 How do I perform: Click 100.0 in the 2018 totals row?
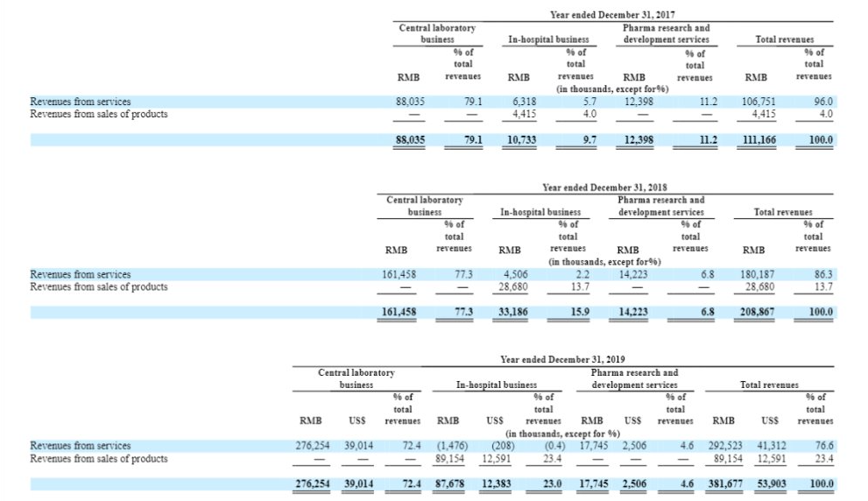pyautogui.click(x=821, y=312)
